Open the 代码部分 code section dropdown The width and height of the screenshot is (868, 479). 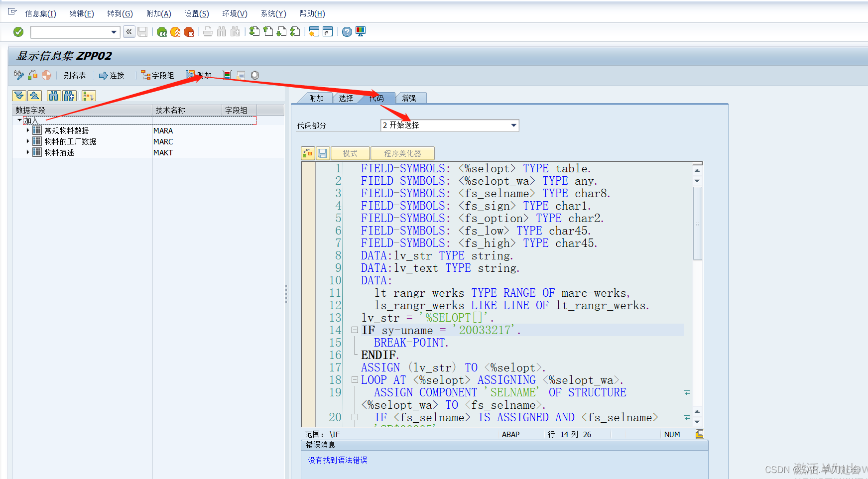(x=513, y=125)
